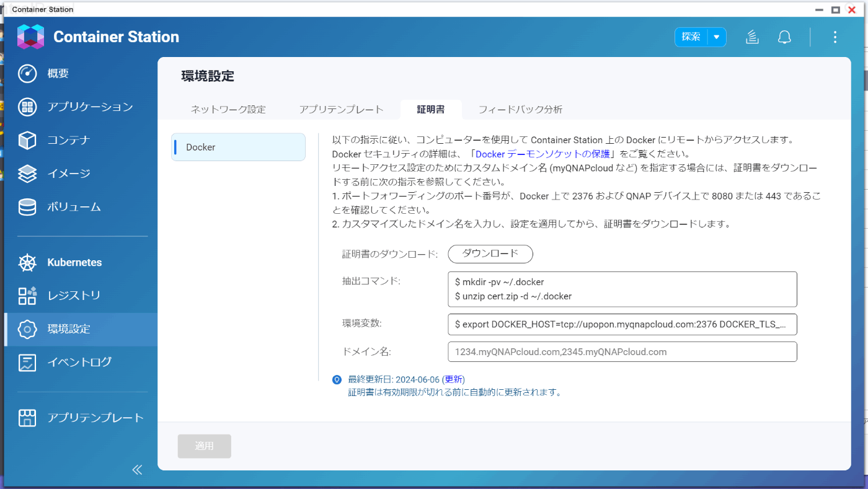Click into the ドメイン名 input field

click(x=622, y=351)
